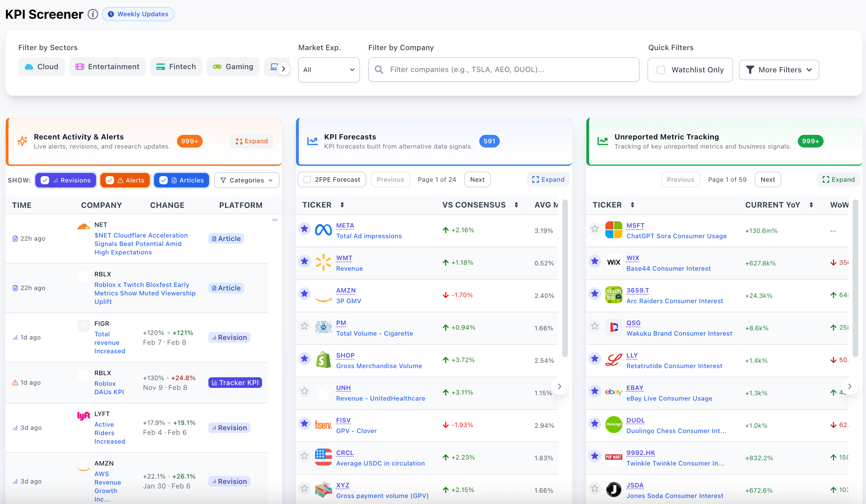866x504 pixels.
Task: Sort by VS CONSENSUS column arrows
Action: [x=516, y=205]
